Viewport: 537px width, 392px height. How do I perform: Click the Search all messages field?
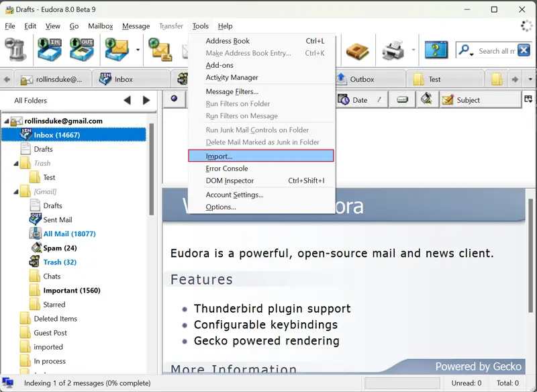pyautogui.click(x=496, y=51)
